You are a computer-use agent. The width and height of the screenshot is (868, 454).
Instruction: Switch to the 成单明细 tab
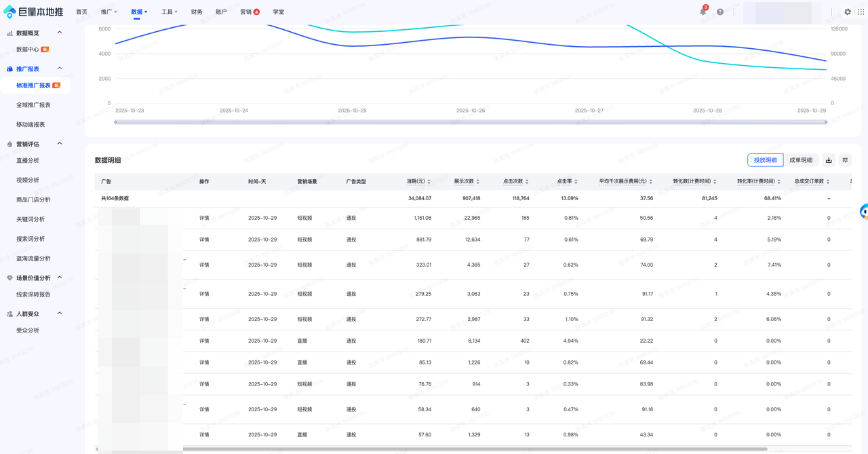[x=800, y=160]
